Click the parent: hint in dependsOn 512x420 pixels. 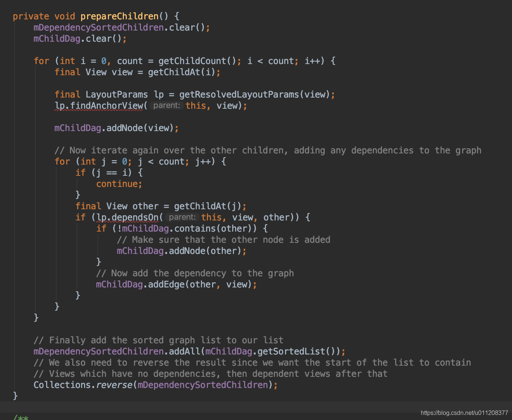(x=182, y=217)
